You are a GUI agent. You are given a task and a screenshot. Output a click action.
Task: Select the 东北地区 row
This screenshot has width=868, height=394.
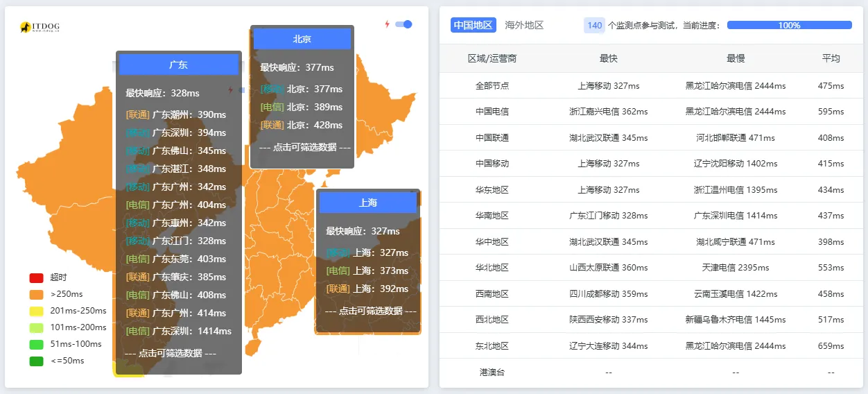(x=652, y=345)
